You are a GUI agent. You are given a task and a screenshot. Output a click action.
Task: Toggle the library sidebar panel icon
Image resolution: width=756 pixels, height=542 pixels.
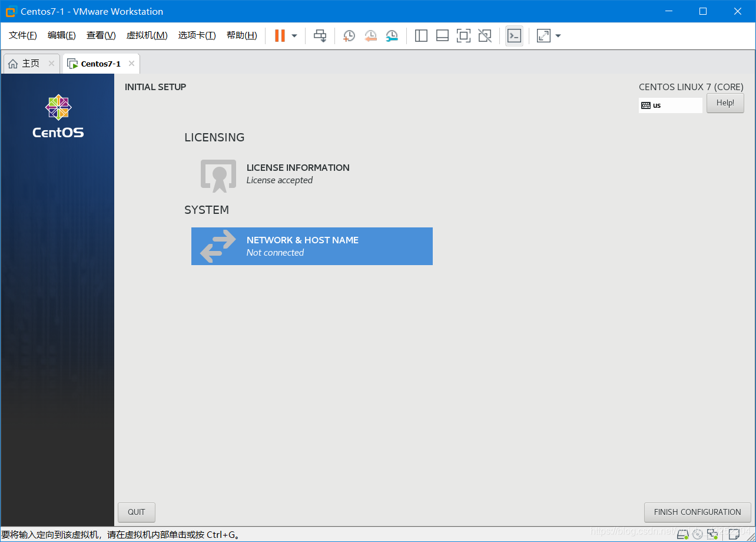[x=421, y=36]
